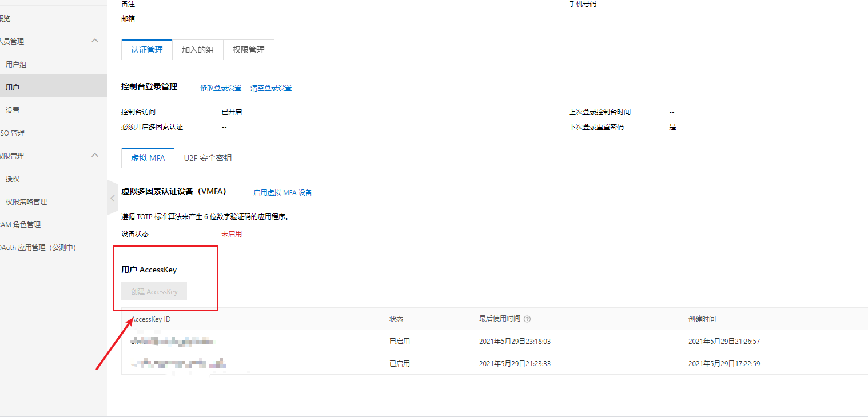The image size is (868, 420).
Task: Open 权限策略管理 in the sidebar
Action: [x=26, y=202]
